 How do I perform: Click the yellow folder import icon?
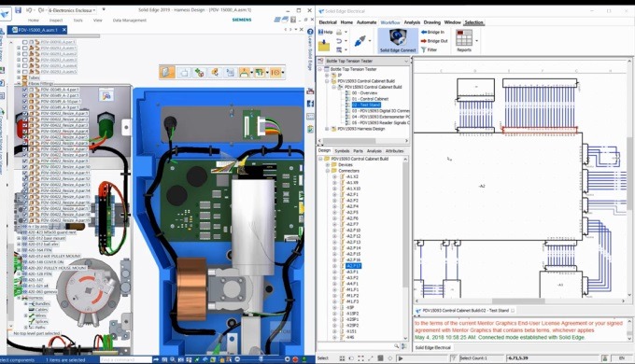click(324, 46)
